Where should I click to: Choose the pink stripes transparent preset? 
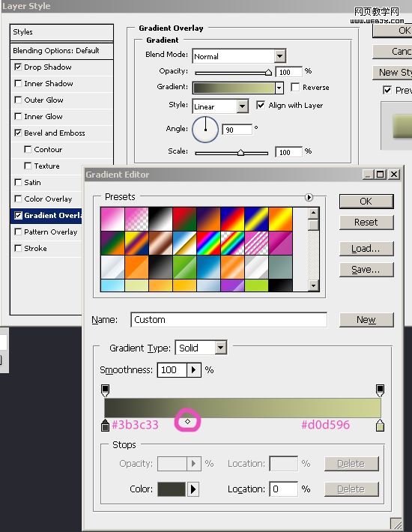[x=256, y=243]
